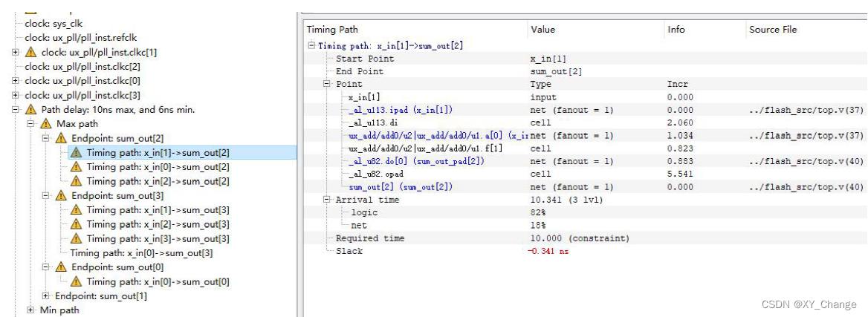Image resolution: width=868 pixels, height=317 pixels.
Task: Select clock: sys_clk in the tree
Action: point(54,24)
